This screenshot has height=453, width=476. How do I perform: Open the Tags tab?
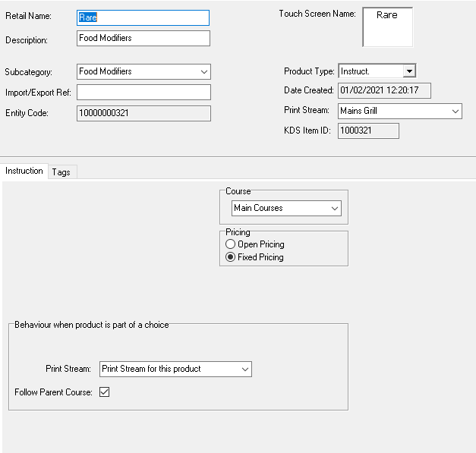point(61,172)
